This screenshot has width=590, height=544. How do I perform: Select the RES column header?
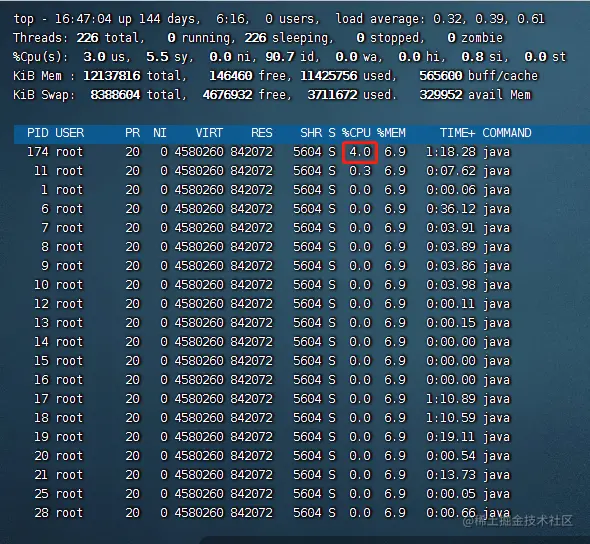point(262,133)
